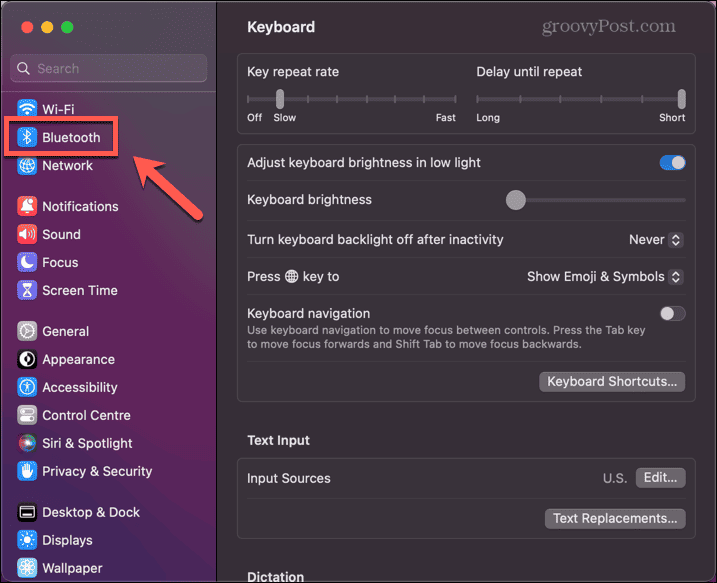Image resolution: width=717 pixels, height=583 pixels.
Task: Select Siri & Spotlight text label
Action: tap(87, 443)
